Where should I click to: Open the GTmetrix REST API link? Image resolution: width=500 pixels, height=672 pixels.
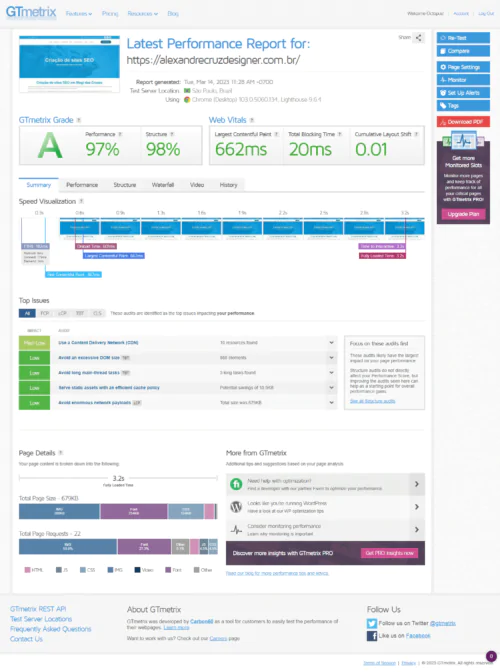coord(38,609)
